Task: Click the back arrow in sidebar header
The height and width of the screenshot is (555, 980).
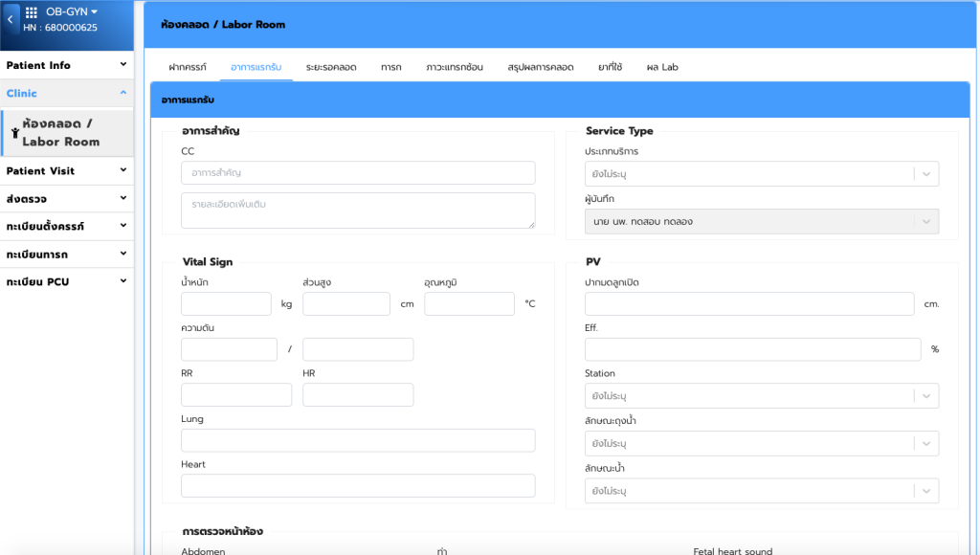Action: 11,19
